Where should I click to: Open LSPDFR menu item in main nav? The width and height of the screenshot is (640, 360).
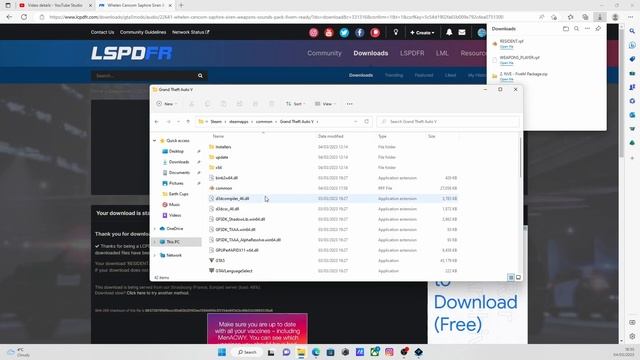(412, 53)
